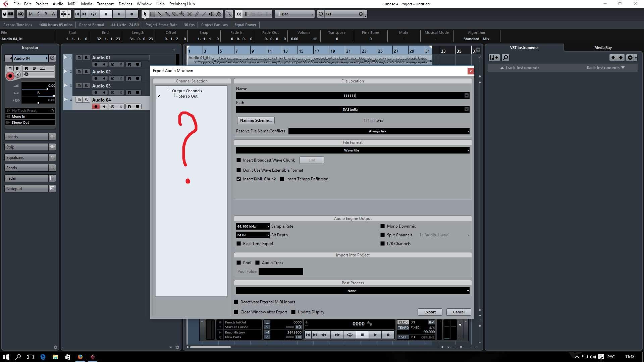The image size is (644, 362).
Task: Select the Erase tool
Action: coord(175,14)
